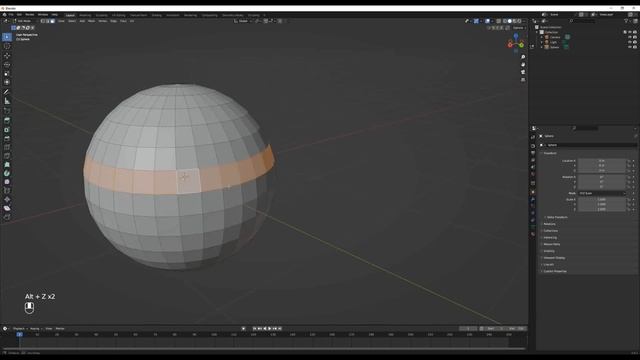Click the timeline play button

coord(270,329)
